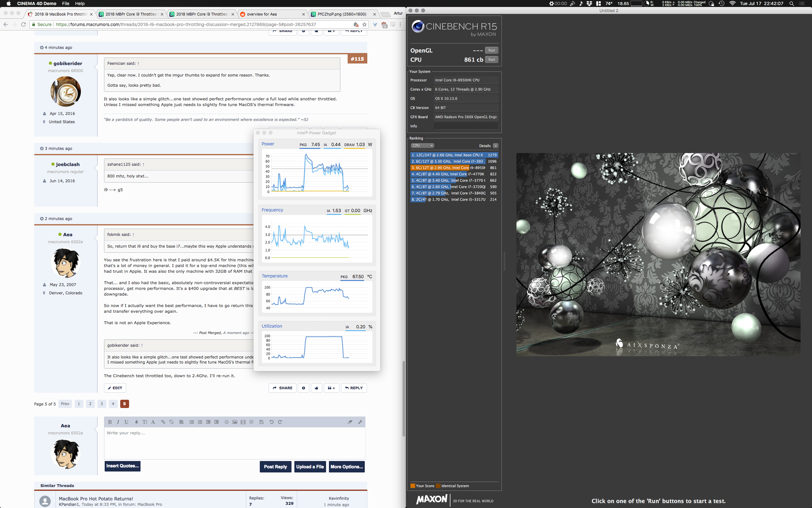The width and height of the screenshot is (812, 508).
Task: Reload the page in Chrome
Action: (23, 24)
